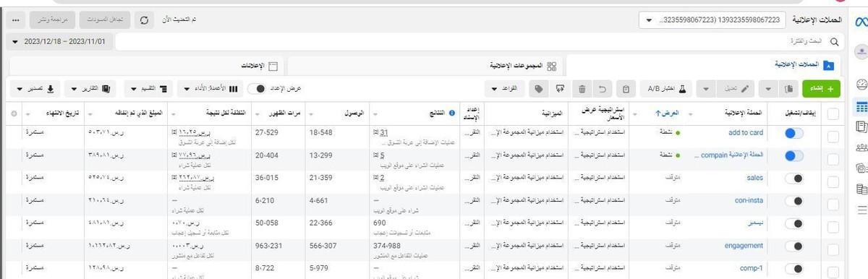868x279 pixels.
Task: Select the campaigns table icon in sidebar
Action: (861, 106)
